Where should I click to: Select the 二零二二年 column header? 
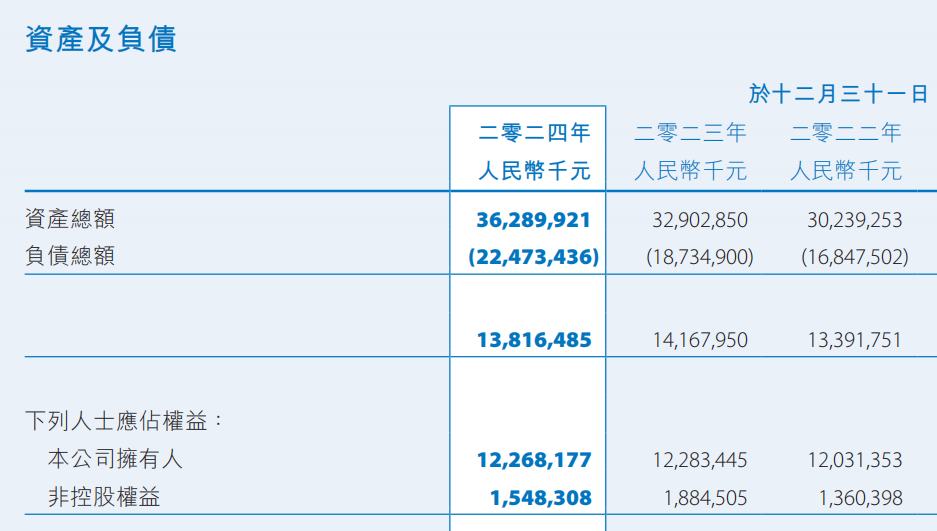(846, 133)
